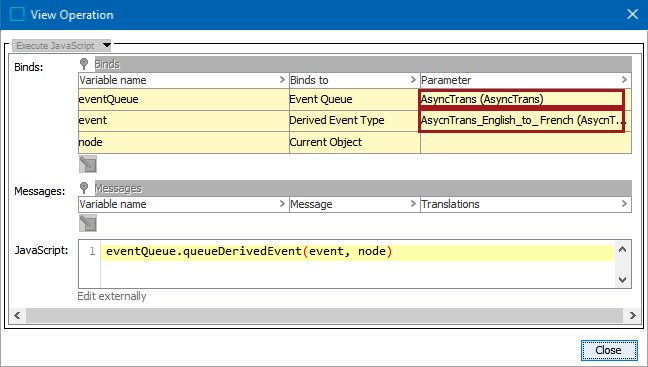The height and width of the screenshot is (367, 648).
Task: Select the AsycnTrans_English_to_French parameter cell
Action: coord(522,120)
